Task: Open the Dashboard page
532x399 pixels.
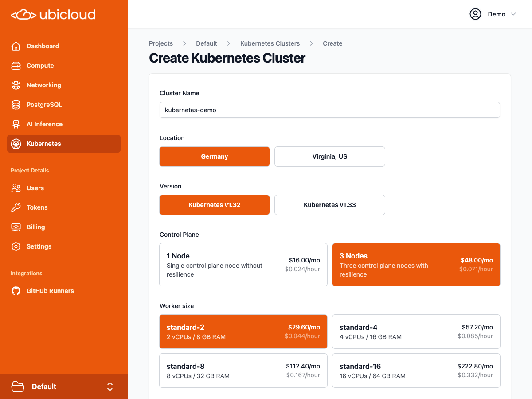Action: point(64,46)
